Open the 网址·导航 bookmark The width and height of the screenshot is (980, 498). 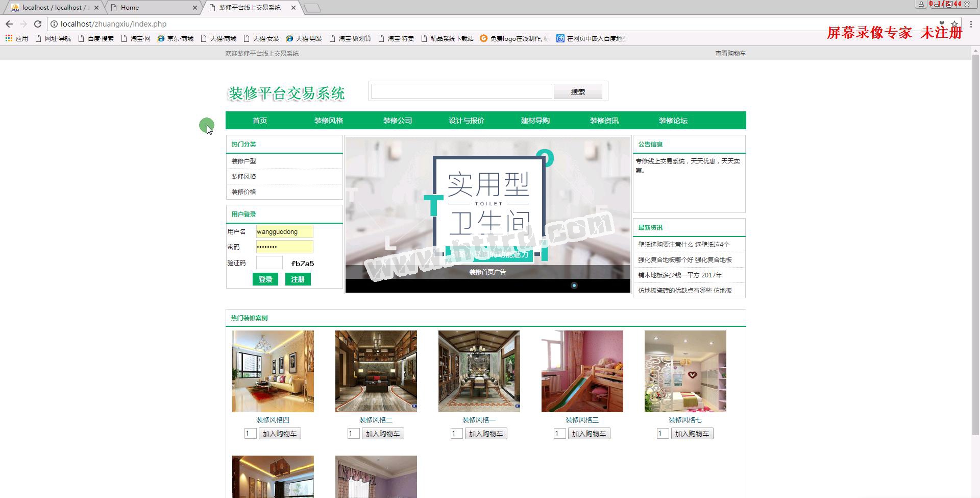pos(53,38)
